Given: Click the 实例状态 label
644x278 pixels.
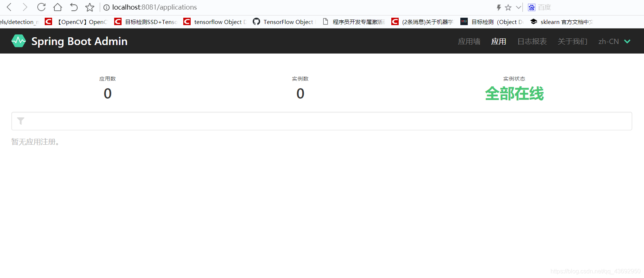Looking at the screenshot, I should 514,79.
